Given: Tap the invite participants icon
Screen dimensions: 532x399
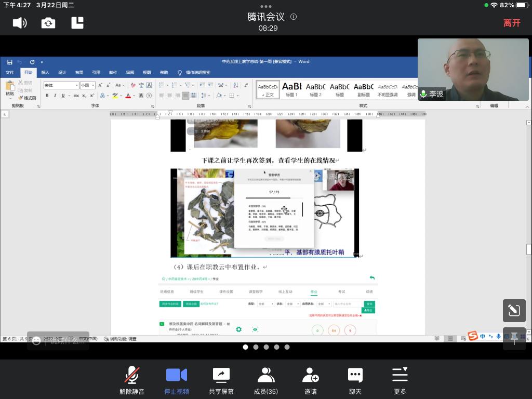Looking at the screenshot, I should pos(311,380).
